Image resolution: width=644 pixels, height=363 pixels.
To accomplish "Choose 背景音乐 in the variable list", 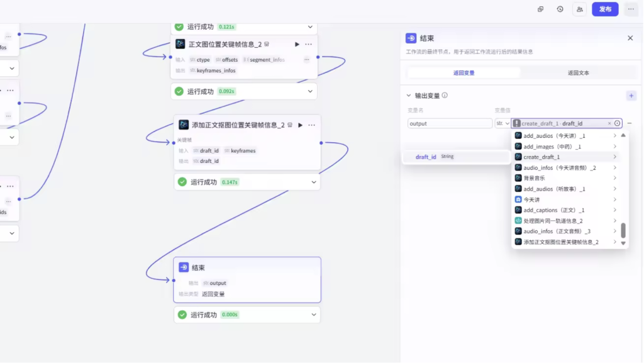I will (534, 178).
